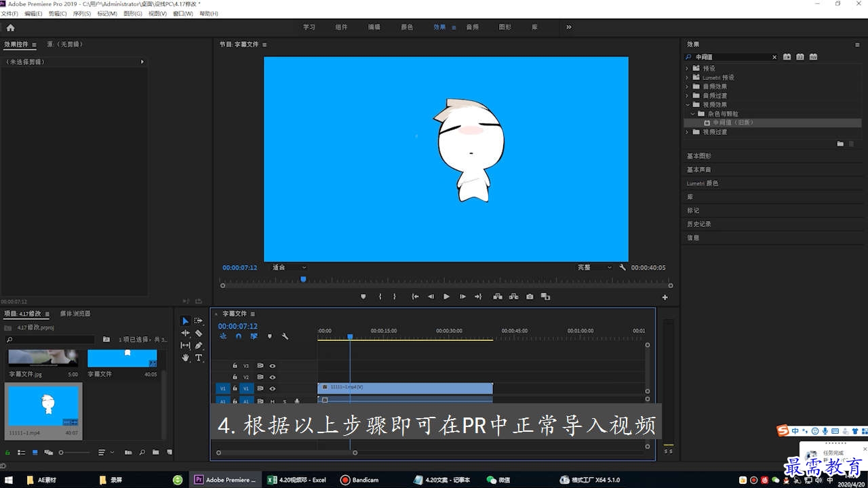The height and width of the screenshot is (488, 868).
Task: Select the Track Select Forward tool
Action: coord(199,321)
